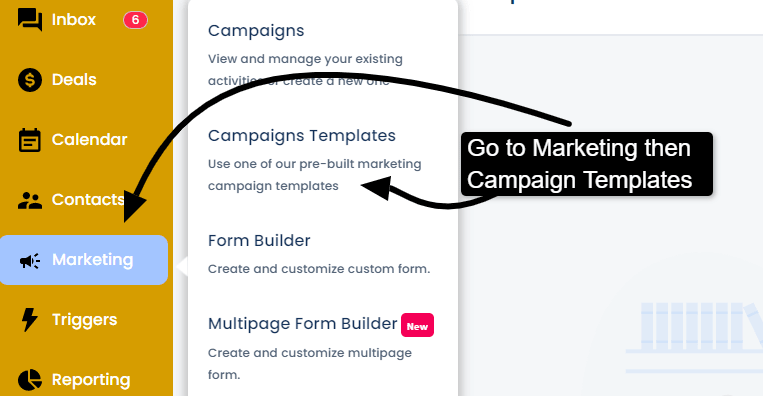Choose Multipage Form Builder option
The height and width of the screenshot is (396, 763).
point(303,324)
